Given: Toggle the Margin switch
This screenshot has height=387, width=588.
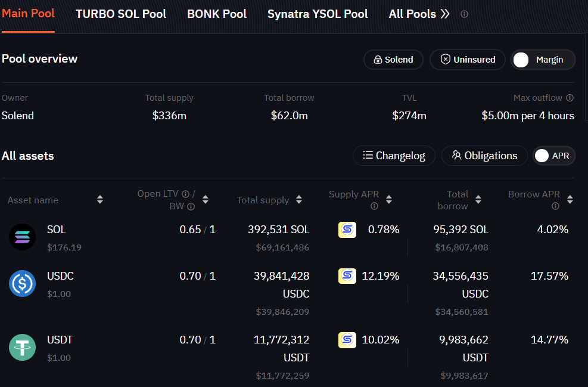Looking at the screenshot, I should [x=543, y=60].
